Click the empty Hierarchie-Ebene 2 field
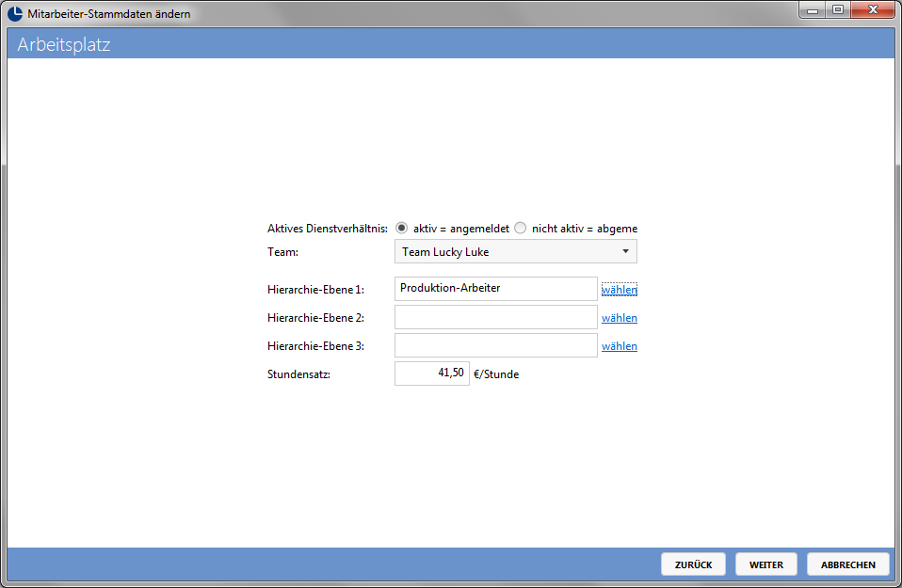 pos(496,317)
